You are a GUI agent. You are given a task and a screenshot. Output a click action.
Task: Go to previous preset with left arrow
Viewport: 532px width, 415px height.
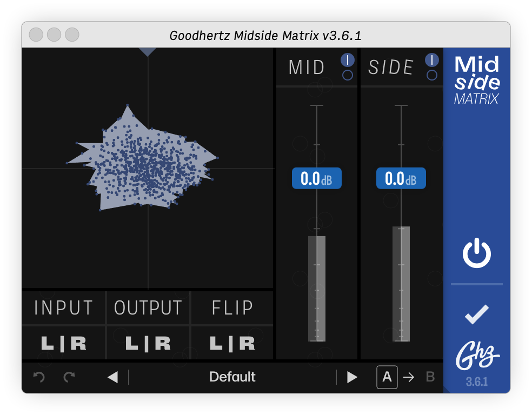tap(112, 377)
